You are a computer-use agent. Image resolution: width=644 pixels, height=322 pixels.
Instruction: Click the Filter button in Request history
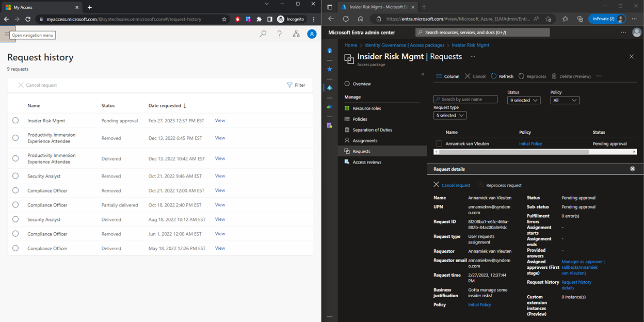coord(296,85)
